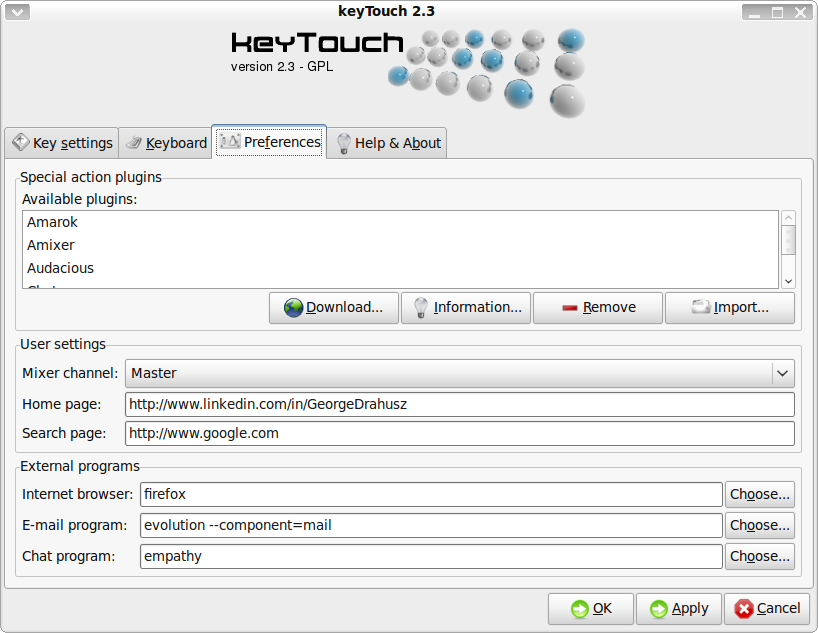Click the red minus icon on Remove
This screenshot has width=818, height=633.
pos(570,308)
